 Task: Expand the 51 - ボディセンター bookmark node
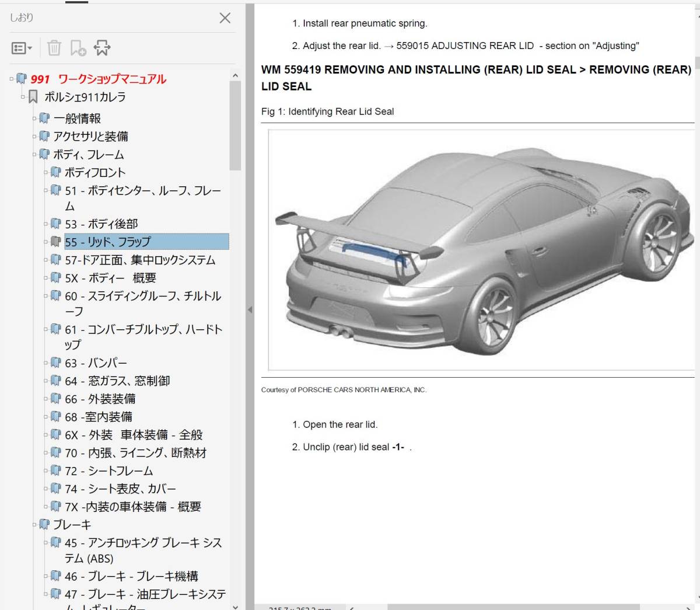(46, 190)
